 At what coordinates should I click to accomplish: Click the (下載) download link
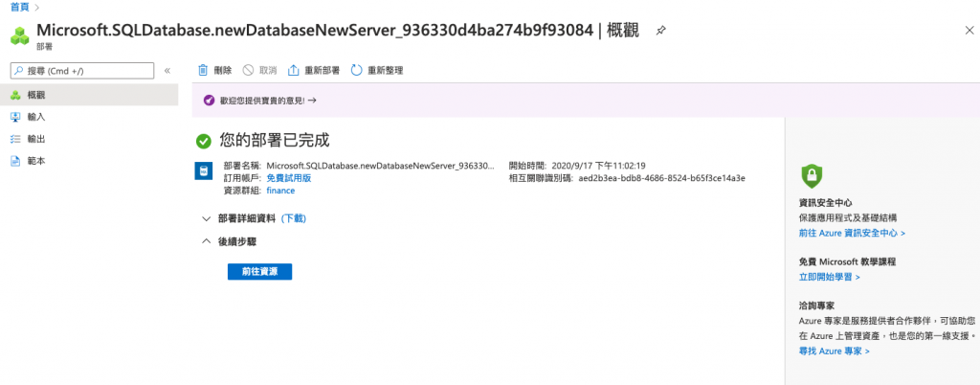coord(293,218)
